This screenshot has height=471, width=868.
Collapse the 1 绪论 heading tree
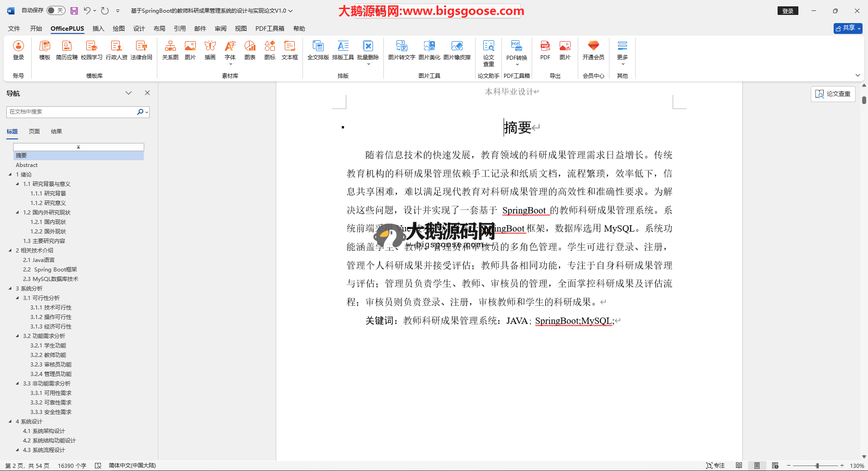pos(10,175)
